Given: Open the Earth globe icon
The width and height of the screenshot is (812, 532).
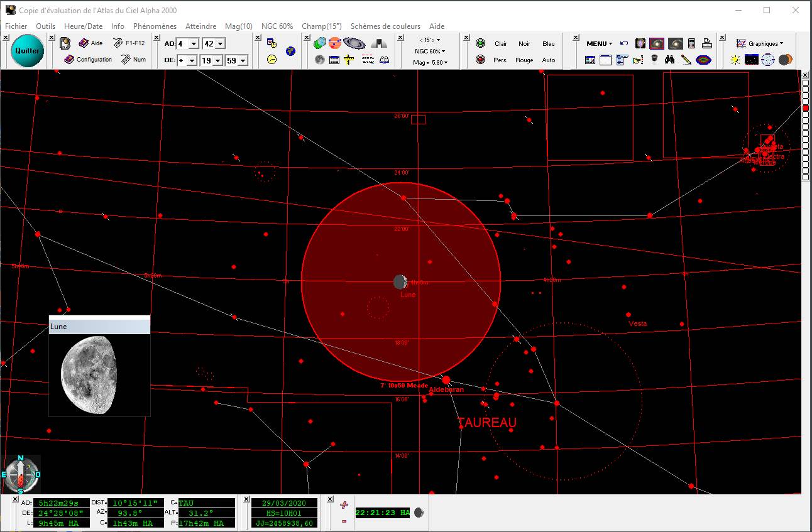Looking at the screenshot, I should (x=290, y=50).
